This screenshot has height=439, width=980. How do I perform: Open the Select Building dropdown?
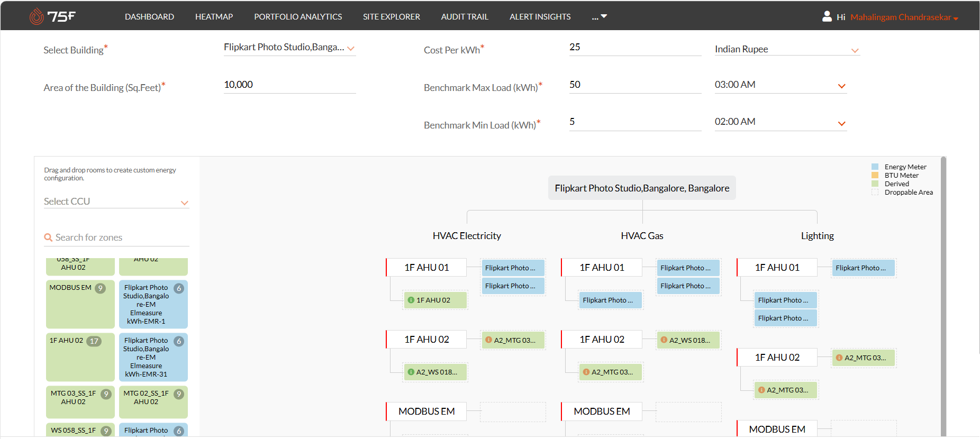click(289, 48)
